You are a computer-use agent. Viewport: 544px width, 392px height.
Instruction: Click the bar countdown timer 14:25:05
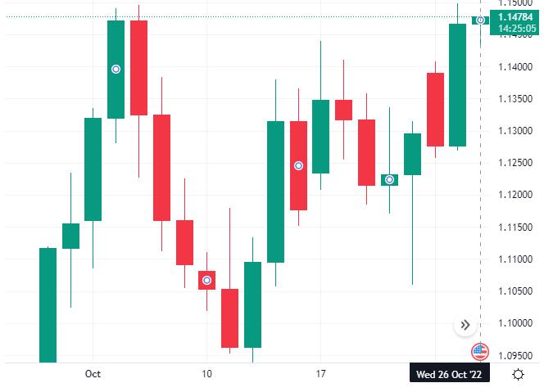pyautogui.click(x=516, y=29)
